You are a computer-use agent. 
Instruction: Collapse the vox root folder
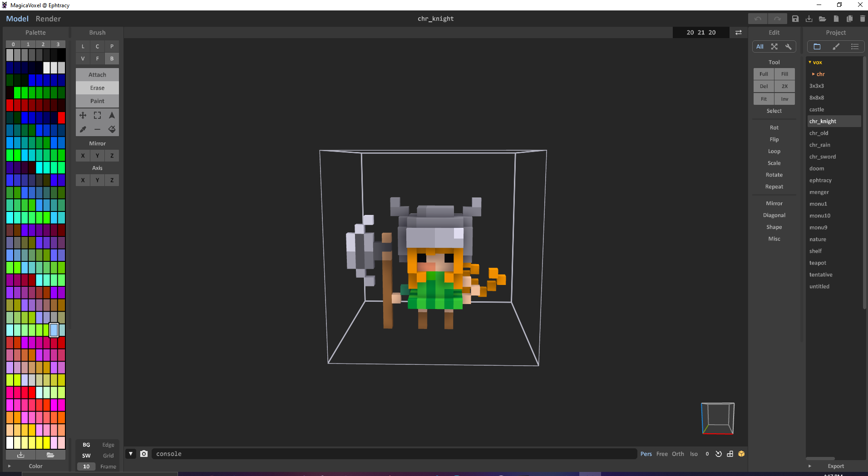[810, 62]
